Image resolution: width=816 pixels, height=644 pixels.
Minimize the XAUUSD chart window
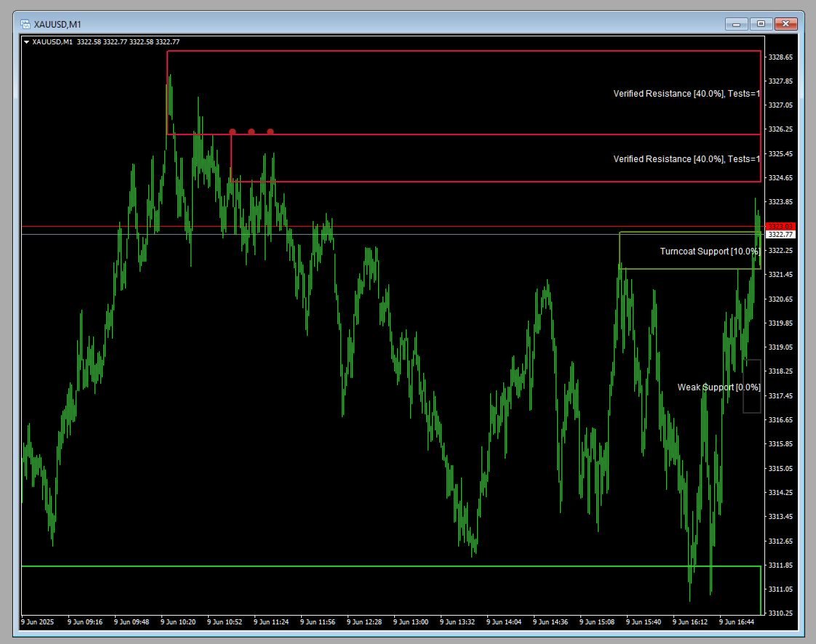[735, 23]
